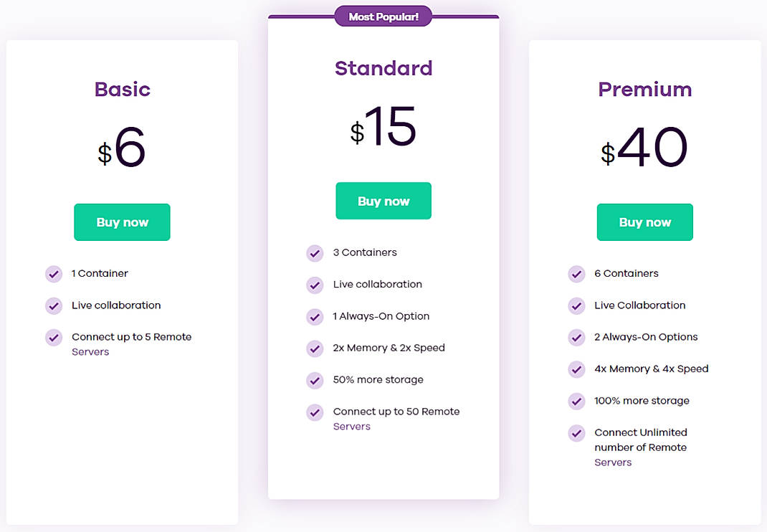Viewport: 767px width, 532px height.
Task: Select the Standard plan heading
Action: tap(383, 68)
